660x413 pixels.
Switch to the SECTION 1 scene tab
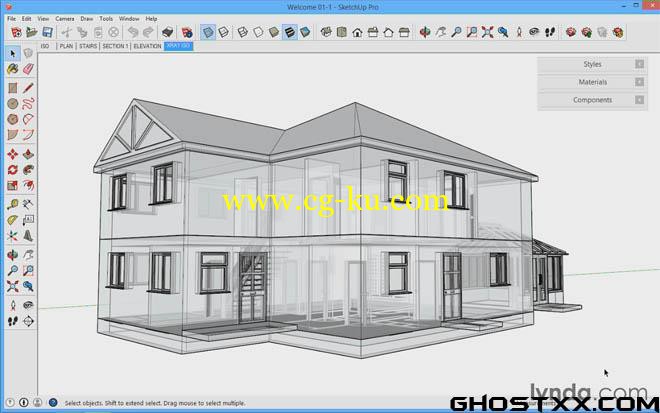(115, 46)
